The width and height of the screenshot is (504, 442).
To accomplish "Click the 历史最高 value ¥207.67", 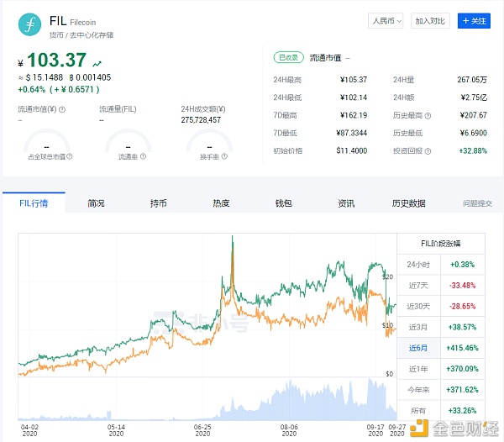I will click(473, 115).
